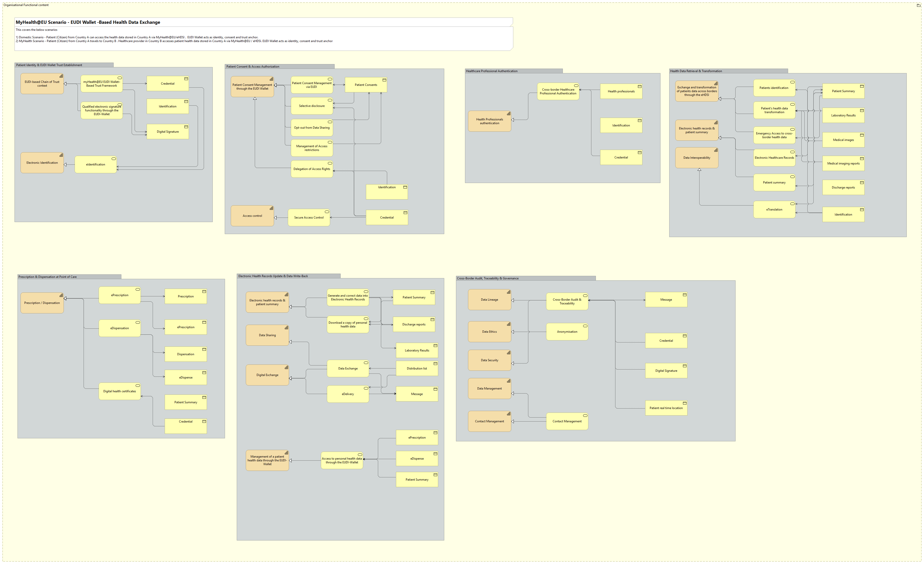Image resolution: width=924 pixels, height=564 pixels.
Task: Select the Data Management capability
Action: click(489, 389)
